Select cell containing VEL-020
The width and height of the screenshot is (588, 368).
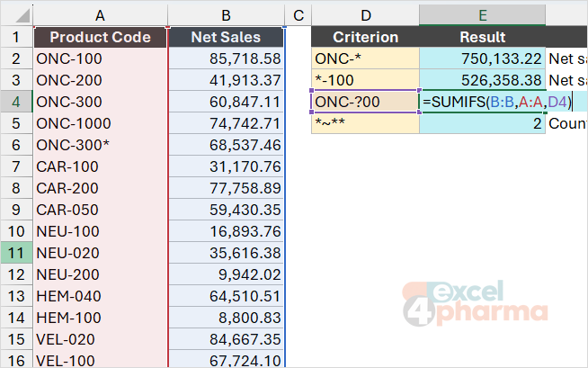[100, 339]
